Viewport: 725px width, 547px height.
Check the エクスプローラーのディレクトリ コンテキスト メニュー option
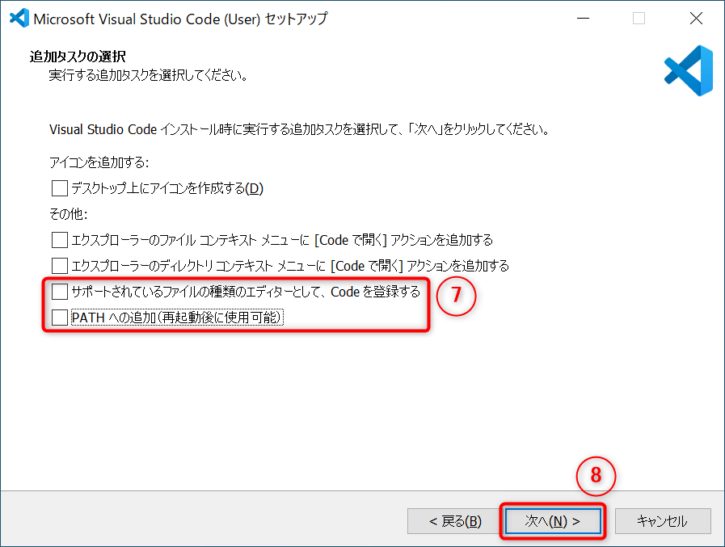pyautogui.click(x=60, y=266)
